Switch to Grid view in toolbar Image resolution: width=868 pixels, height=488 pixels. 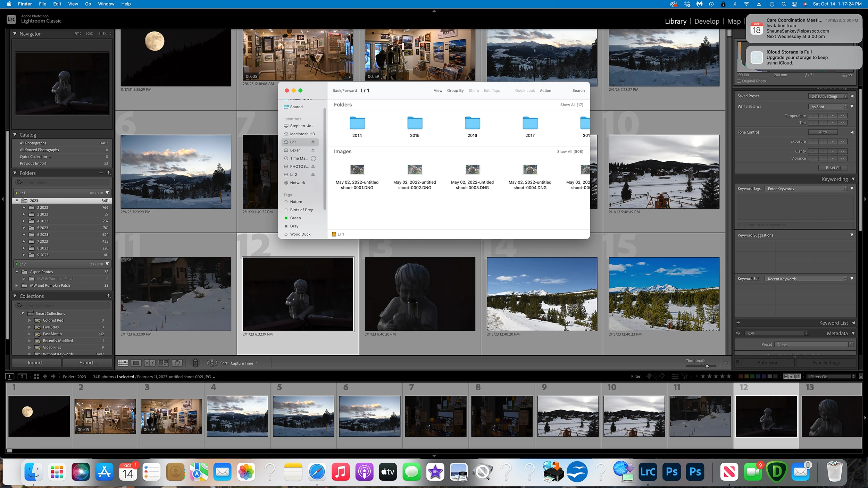[123, 363]
